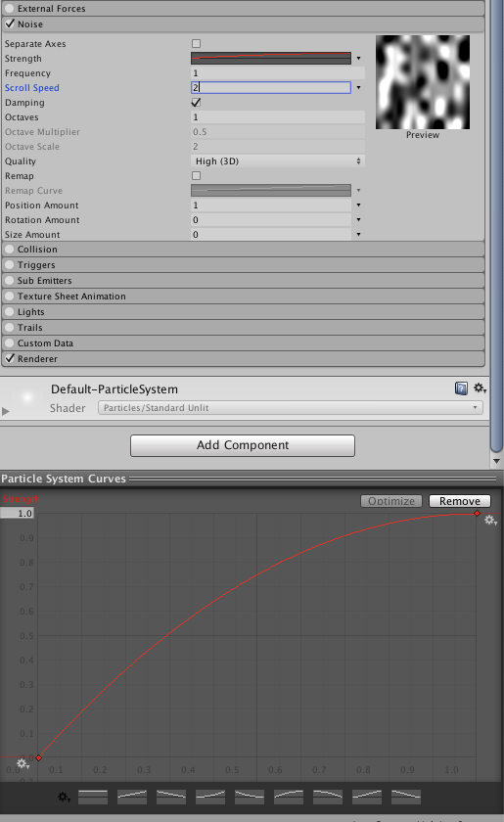504x822 pixels.
Task: Select the flat constant curve preset
Action: click(93, 797)
